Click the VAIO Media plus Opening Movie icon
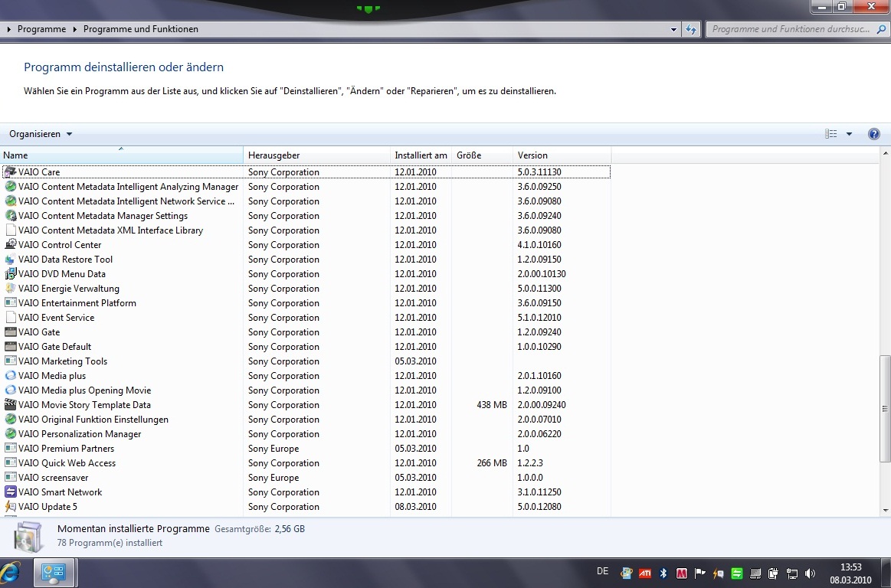 coord(10,390)
